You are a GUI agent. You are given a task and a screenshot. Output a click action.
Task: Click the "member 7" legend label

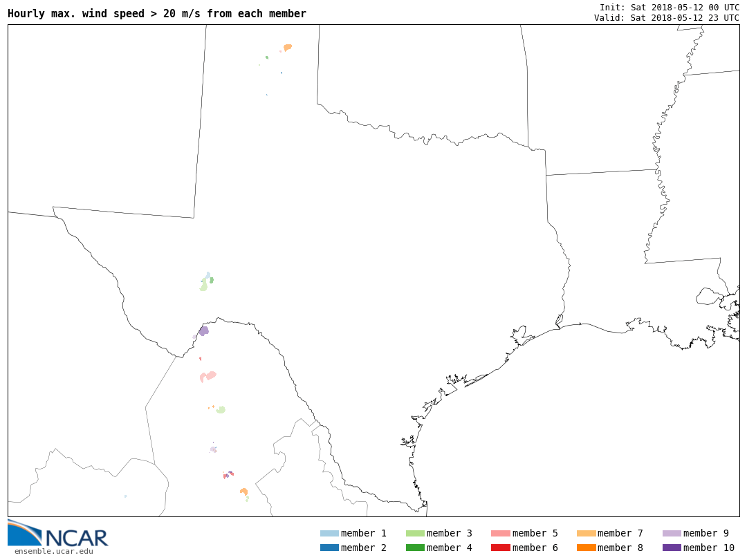[620, 533]
